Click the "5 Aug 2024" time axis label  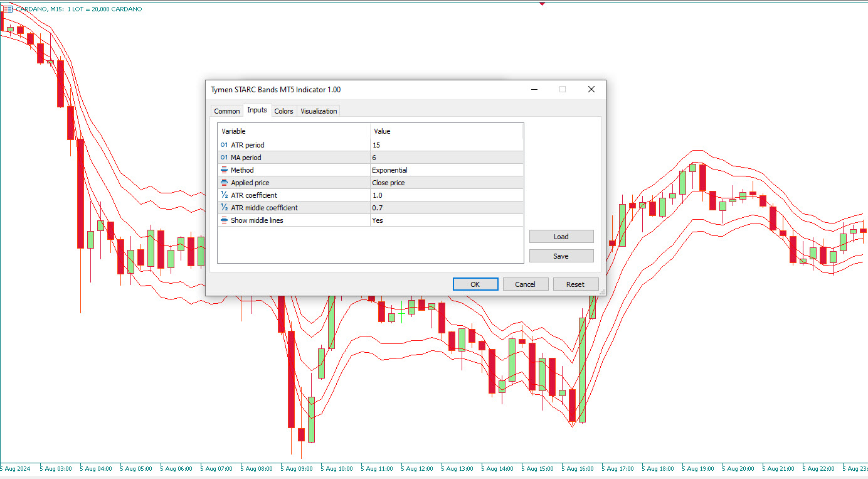pos(15,468)
